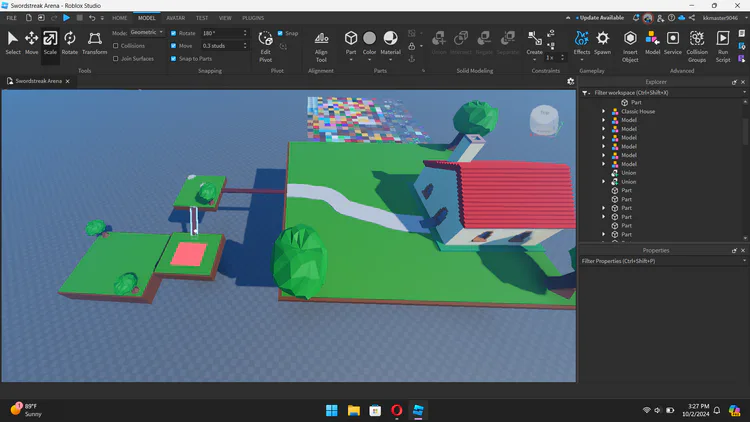Create a new file from toolbar
Image resolution: width=750 pixels, height=422 pixels.
[x=29, y=18]
